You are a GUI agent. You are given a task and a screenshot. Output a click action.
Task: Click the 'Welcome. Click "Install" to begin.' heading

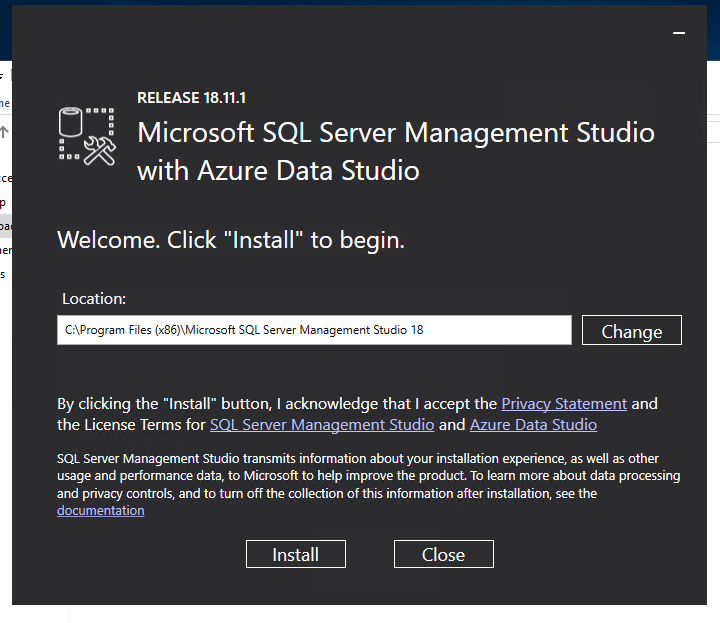231,240
